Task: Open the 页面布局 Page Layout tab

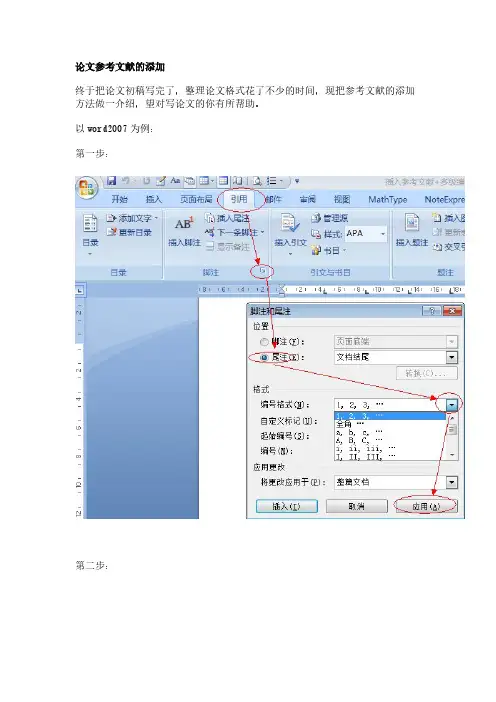Action: (x=196, y=200)
